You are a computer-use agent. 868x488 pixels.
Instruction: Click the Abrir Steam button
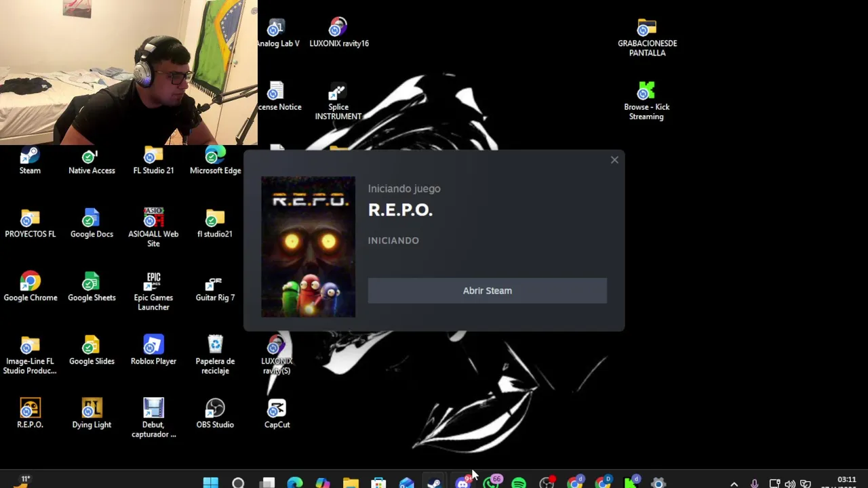(x=487, y=291)
